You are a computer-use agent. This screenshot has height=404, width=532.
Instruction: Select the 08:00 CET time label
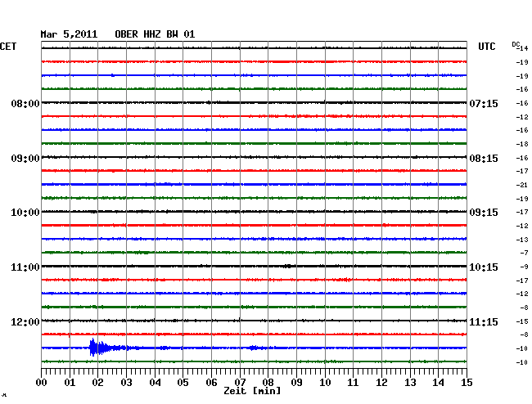coord(25,103)
